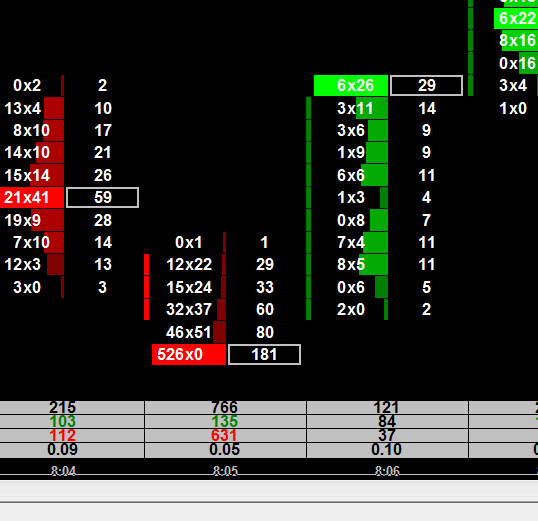Image resolution: width=538 pixels, height=521 pixels.
Task: Select volume 14 next to 3x11
Action: [x=426, y=108]
